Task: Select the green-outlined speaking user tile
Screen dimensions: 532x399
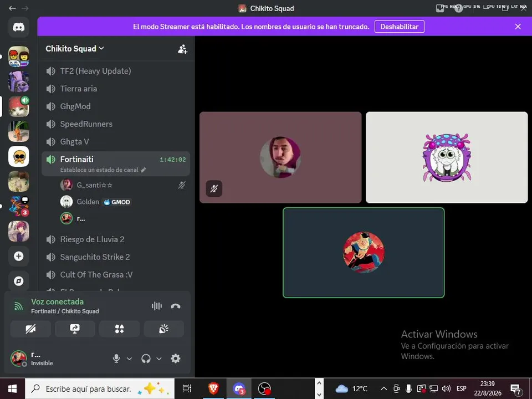Action: (x=364, y=253)
